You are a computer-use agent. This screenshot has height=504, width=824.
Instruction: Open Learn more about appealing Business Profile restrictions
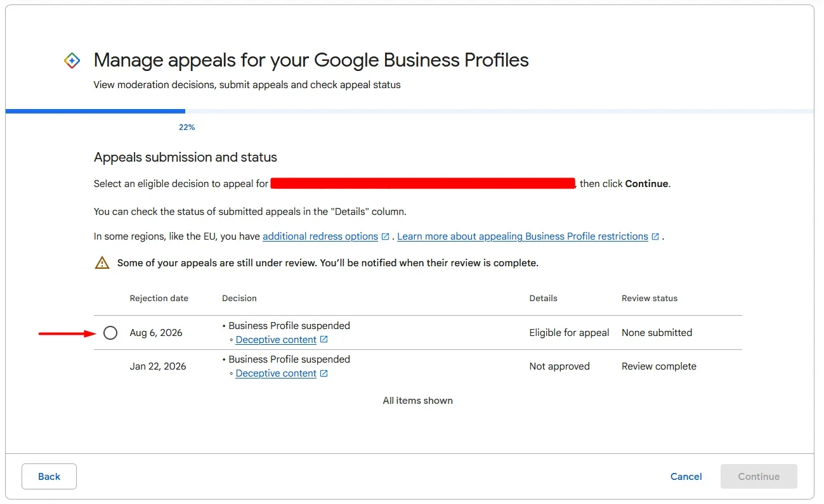(x=523, y=236)
